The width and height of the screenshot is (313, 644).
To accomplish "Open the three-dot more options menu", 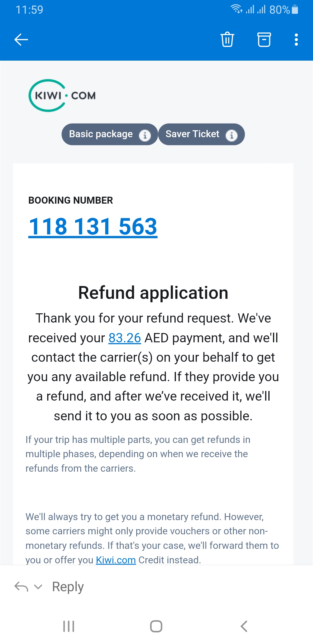I will tap(296, 39).
